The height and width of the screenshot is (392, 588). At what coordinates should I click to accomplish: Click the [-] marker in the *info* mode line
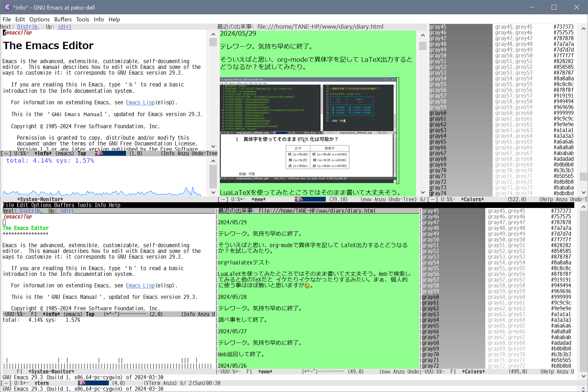[6, 153]
